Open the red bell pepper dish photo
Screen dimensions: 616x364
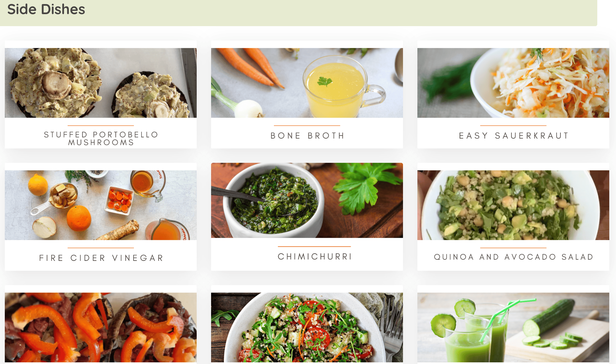[x=101, y=327]
